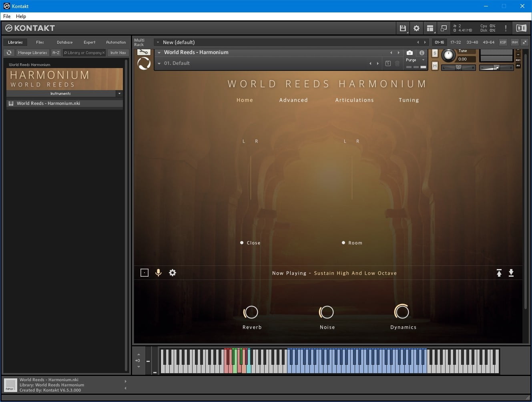Save snapshot with the small disk icon
This screenshot has height=402, width=532.
coord(388,63)
